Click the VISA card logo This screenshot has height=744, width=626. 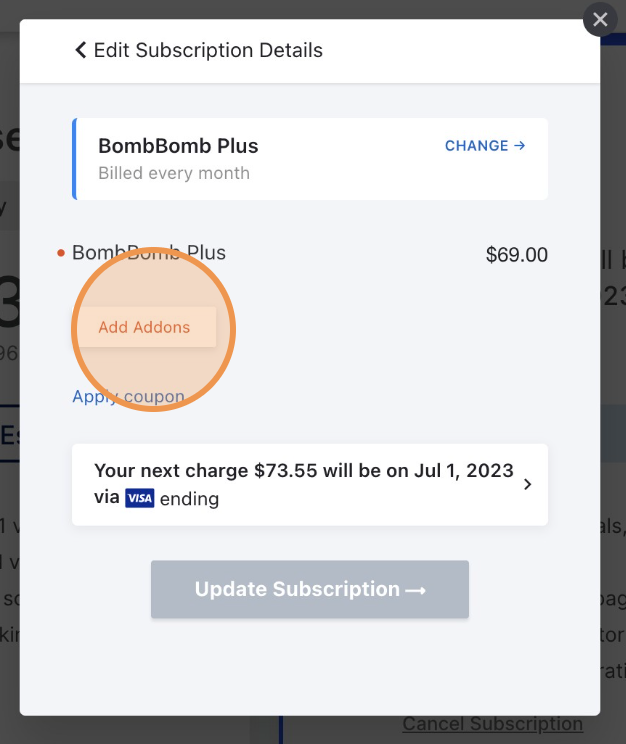(x=140, y=498)
